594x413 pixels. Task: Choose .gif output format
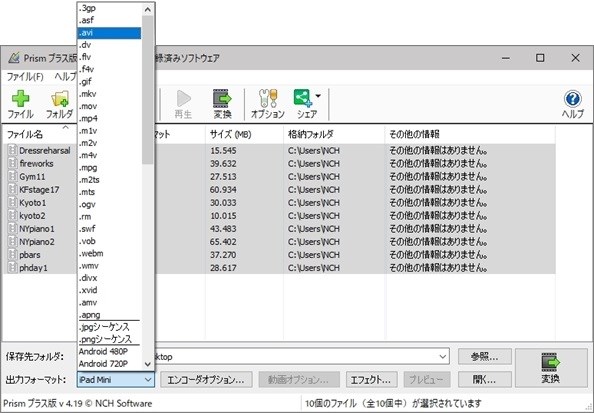[x=109, y=82]
